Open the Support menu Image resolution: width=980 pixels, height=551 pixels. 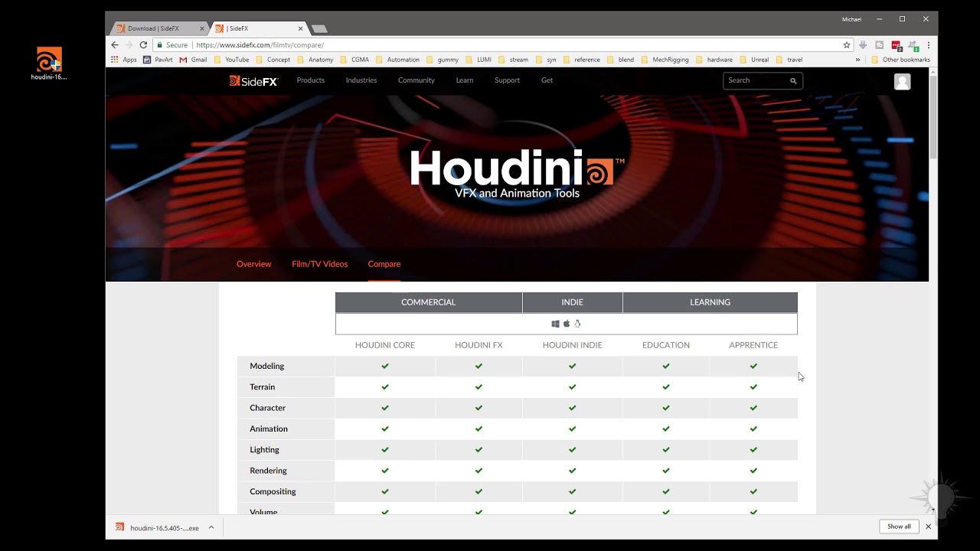(507, 80)
